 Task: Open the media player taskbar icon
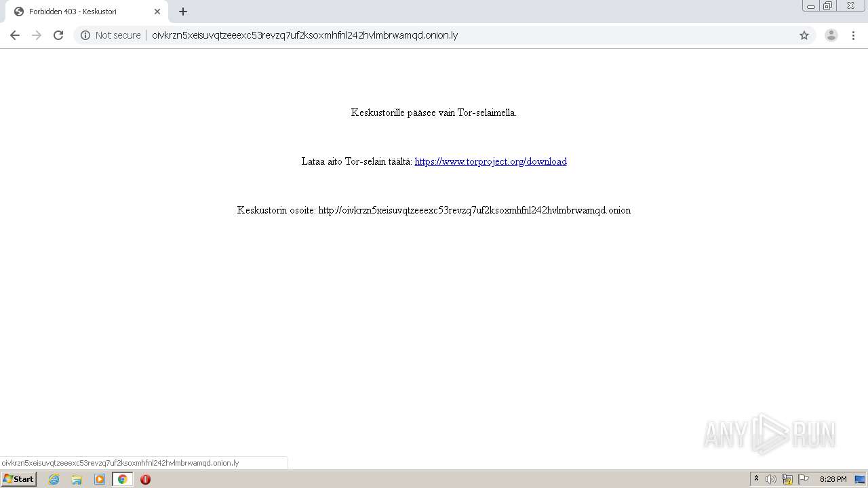pos(100,479)
